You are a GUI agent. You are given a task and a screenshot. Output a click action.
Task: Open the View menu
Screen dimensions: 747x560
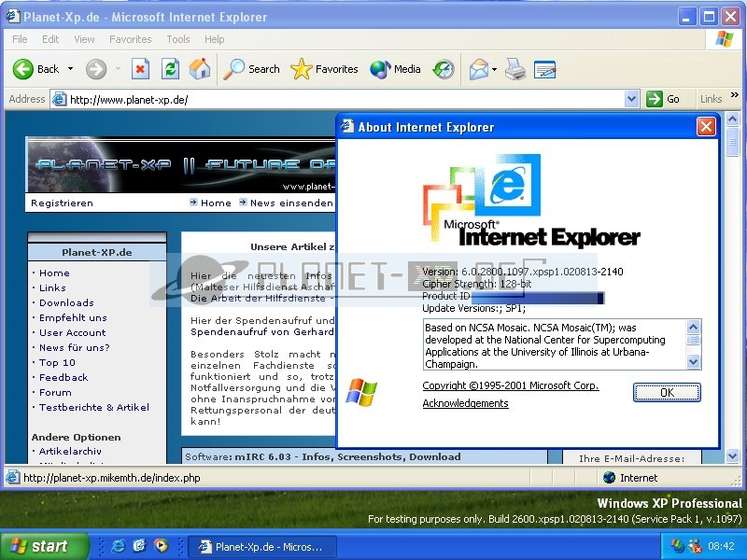(x=84, y=39)
